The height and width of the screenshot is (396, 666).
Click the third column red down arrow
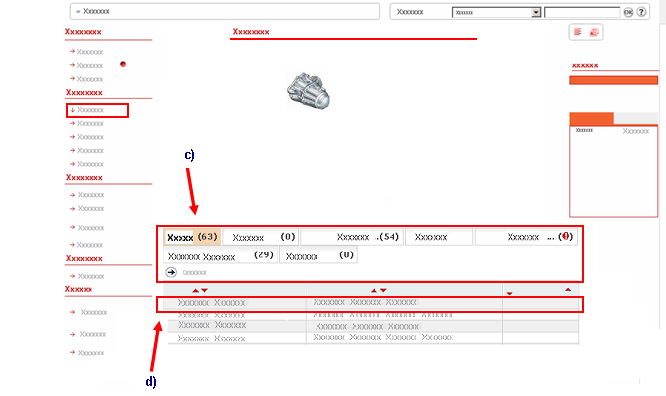tap(509, 293)
